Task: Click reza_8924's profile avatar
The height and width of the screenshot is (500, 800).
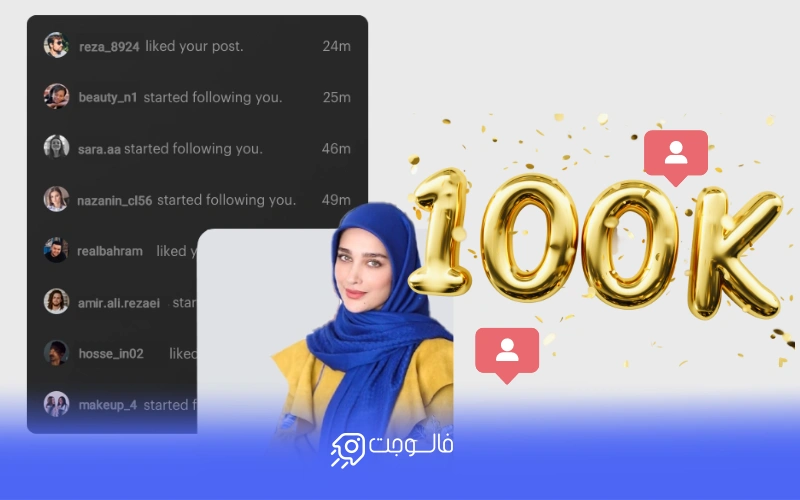Action: tap(56, 46)
